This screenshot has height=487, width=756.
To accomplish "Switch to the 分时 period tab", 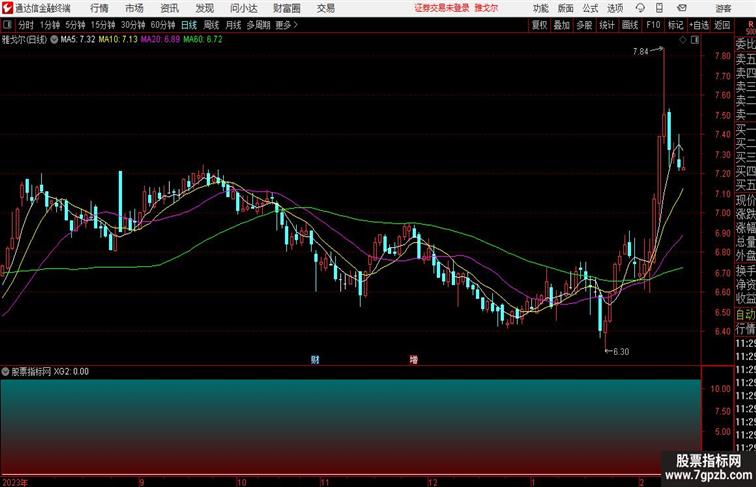I will pyautogui.click(x=26, y=25).
